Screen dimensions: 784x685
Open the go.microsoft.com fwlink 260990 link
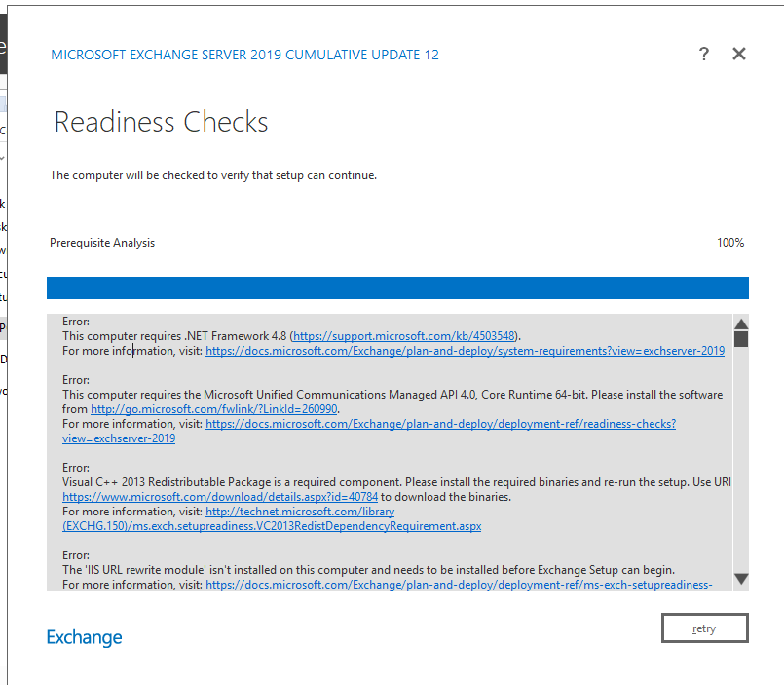tap(214, 409)
